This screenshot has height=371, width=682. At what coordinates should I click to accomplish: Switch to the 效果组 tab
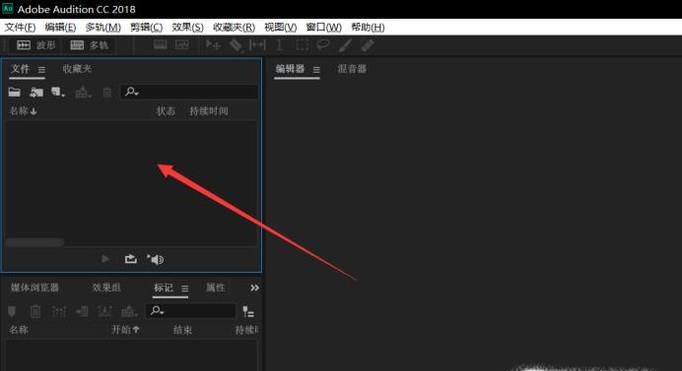(x=106, y=287)
